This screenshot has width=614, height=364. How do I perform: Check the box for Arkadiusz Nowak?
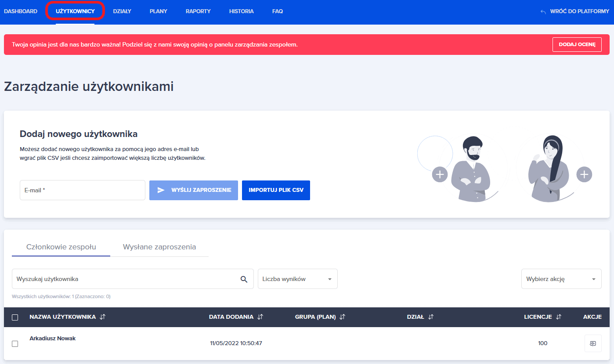pos(15,344)
